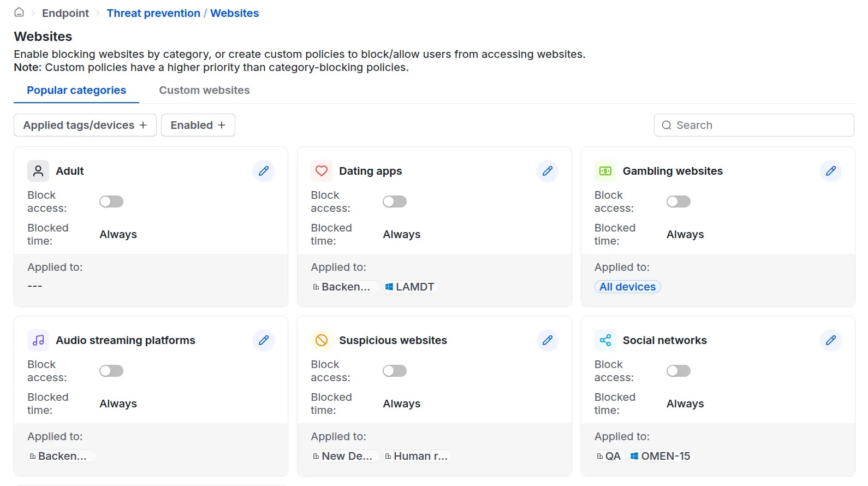Click pencil icon for Dating apps
868x486 pixels.
(547, 171)
